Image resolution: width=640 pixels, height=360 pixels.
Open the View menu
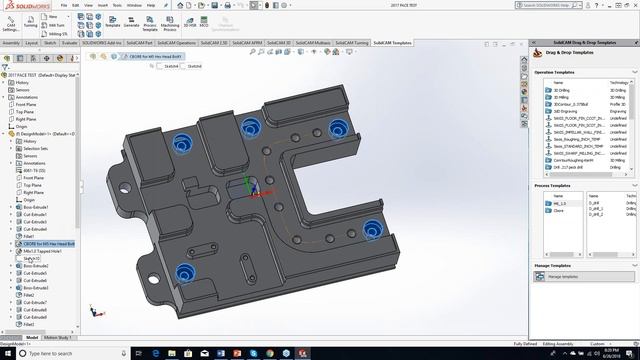click(88, 6)
